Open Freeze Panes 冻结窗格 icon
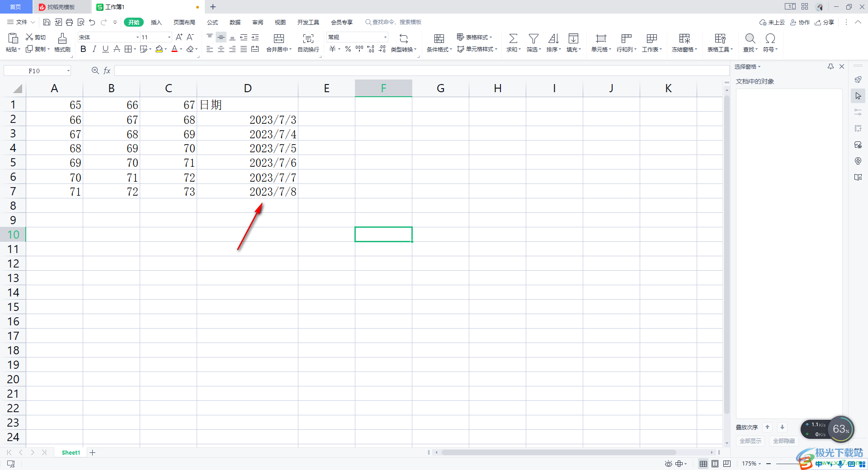Image resolution: width=868 pixels, height=470 pixels. tap(684, 38)
